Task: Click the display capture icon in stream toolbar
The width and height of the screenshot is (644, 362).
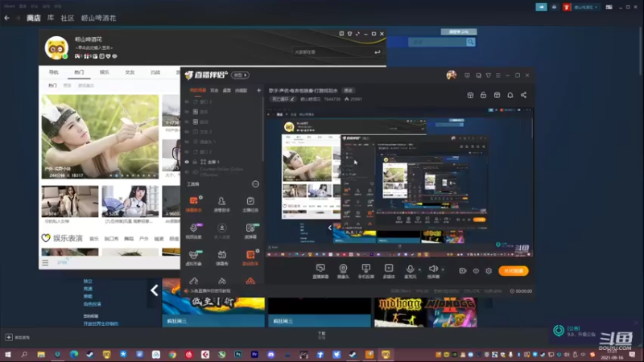Action: point(320,269)
